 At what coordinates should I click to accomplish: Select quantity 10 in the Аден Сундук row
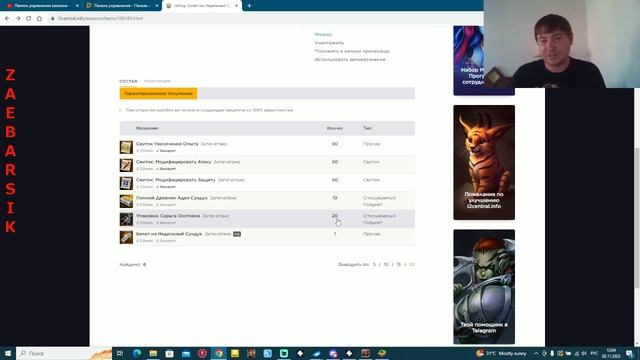tap(335, 198)
